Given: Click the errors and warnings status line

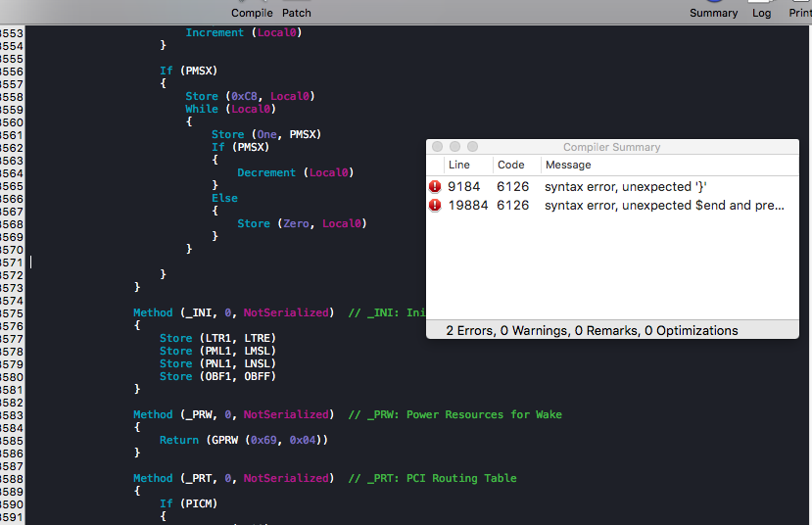Looking at the screenshot, I should click(x=592, y=331).
